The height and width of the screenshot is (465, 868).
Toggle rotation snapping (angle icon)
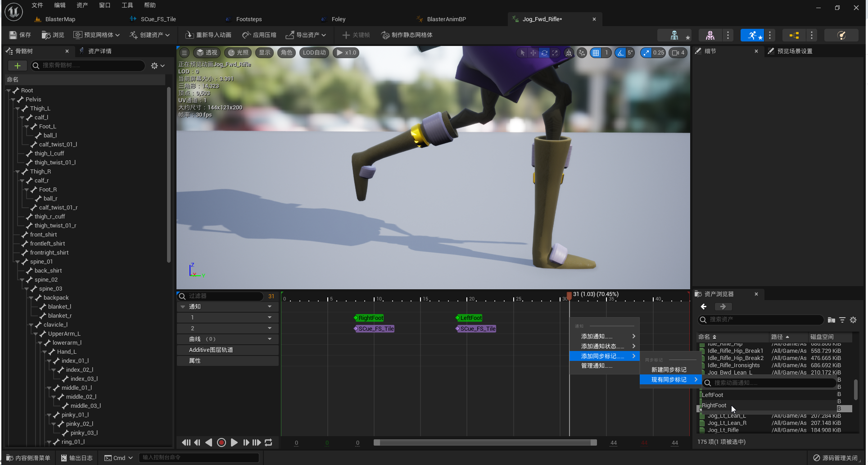(x=621, y=53)
